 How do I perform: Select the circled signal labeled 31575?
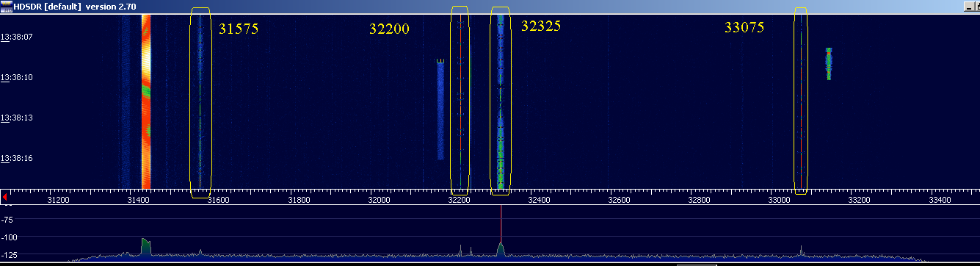[200, 101]
